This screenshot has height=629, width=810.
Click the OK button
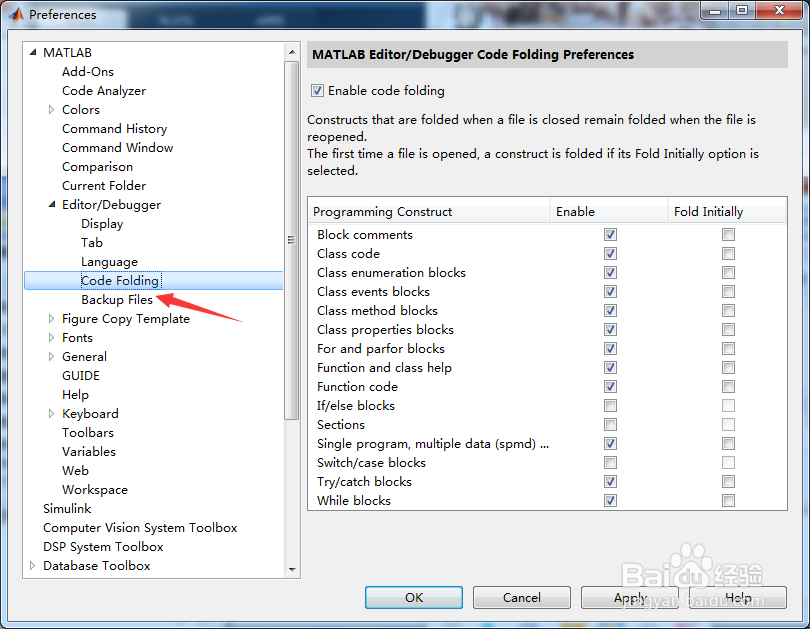point(414,597)
